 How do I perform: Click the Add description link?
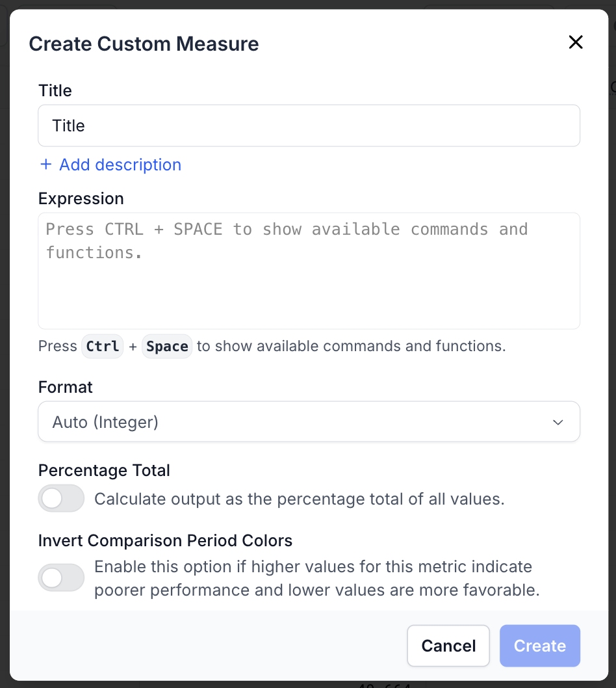click(120, 165)
